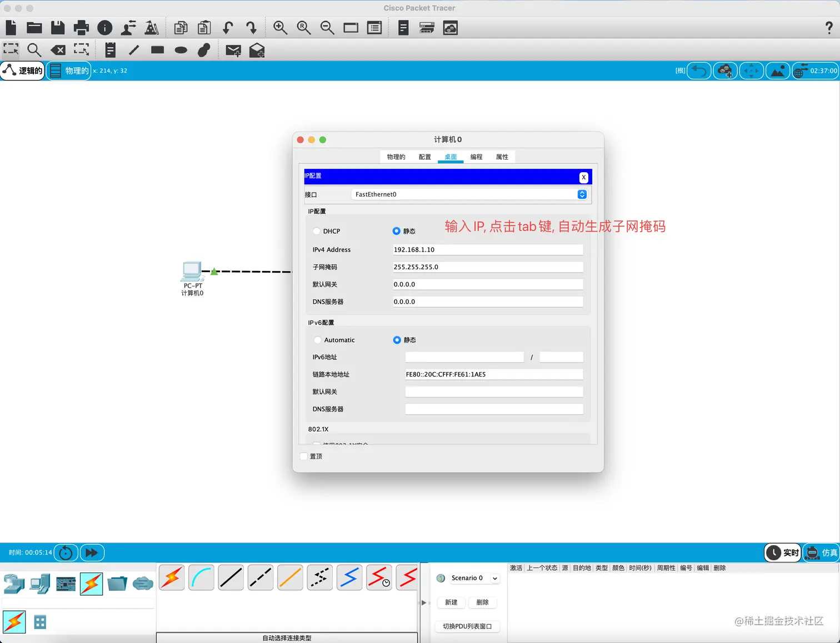This screenshot has width=840, height=643.
Task: Click the fast forward time button
Action: pos(92,552)
